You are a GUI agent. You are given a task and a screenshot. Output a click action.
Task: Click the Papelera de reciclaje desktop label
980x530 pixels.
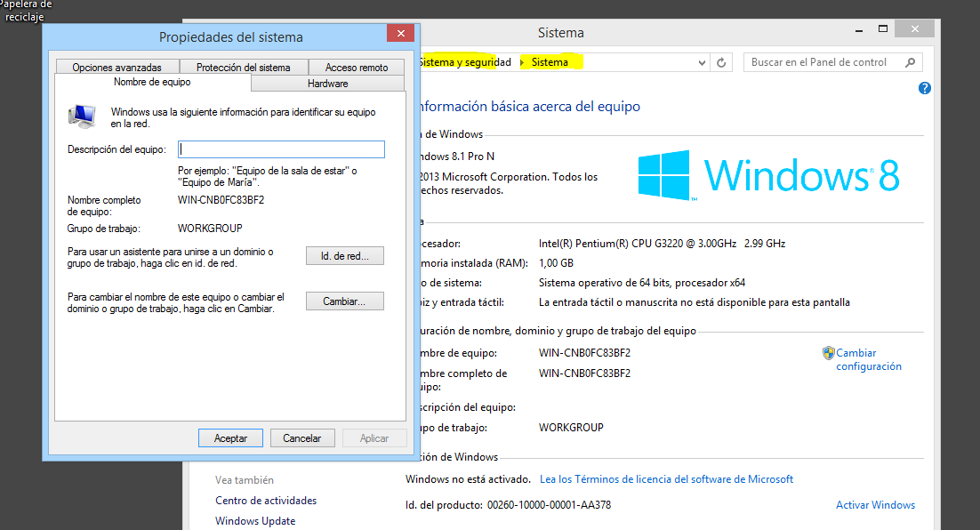(x=24, y=11)
